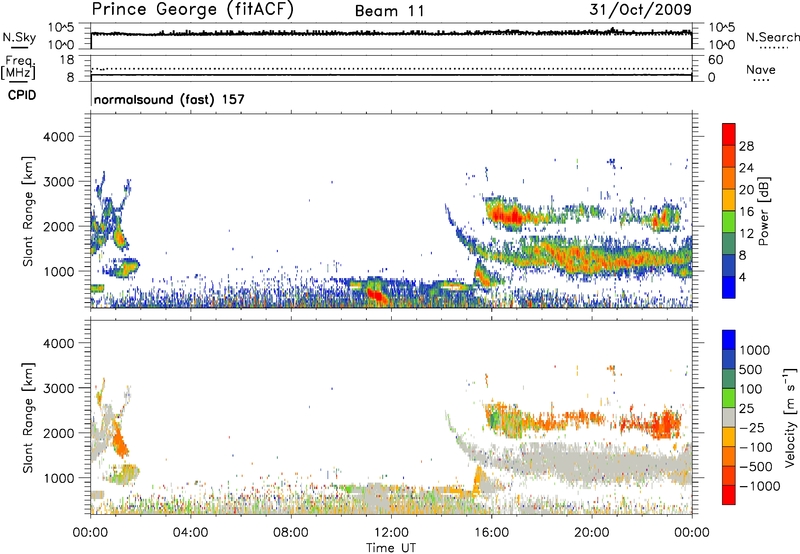Click the "Prince George (fitACF)" title
Viewport: 800px width, 554px height.
[x=192, y=9]
